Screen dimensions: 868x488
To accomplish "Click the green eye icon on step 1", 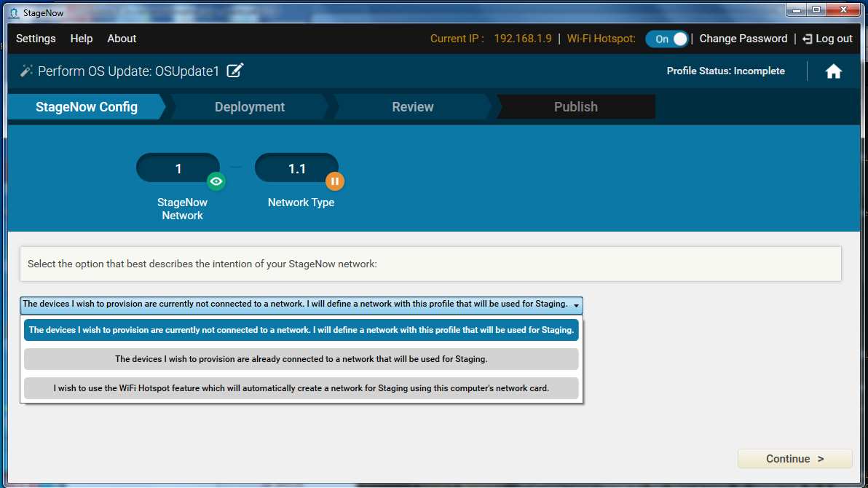I will (216, 181).
